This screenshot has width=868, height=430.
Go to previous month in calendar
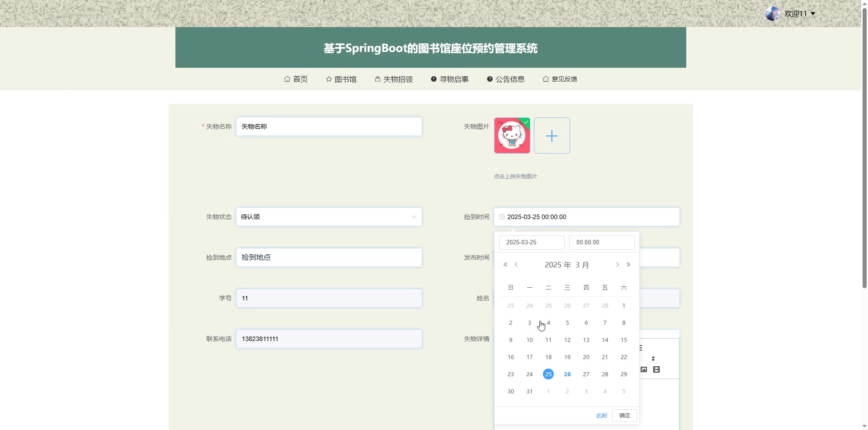[516, 265]
